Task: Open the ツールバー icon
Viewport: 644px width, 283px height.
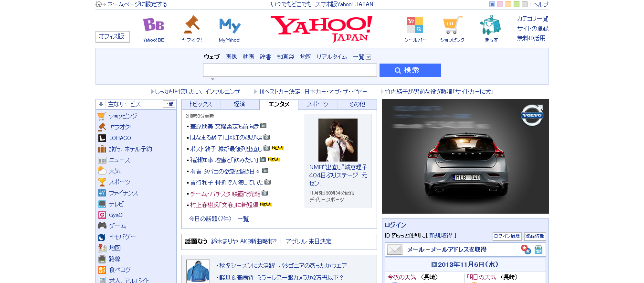Action: 415,25
